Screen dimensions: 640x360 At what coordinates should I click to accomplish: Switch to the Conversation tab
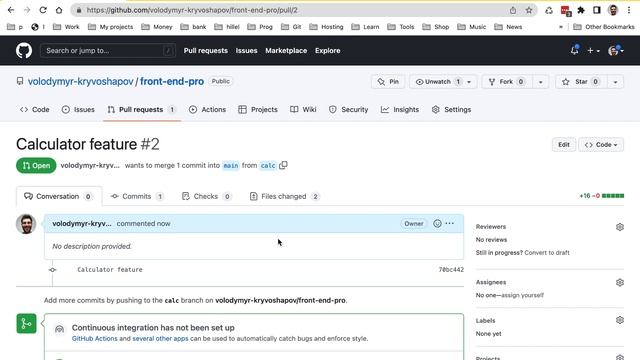point(59,196)
